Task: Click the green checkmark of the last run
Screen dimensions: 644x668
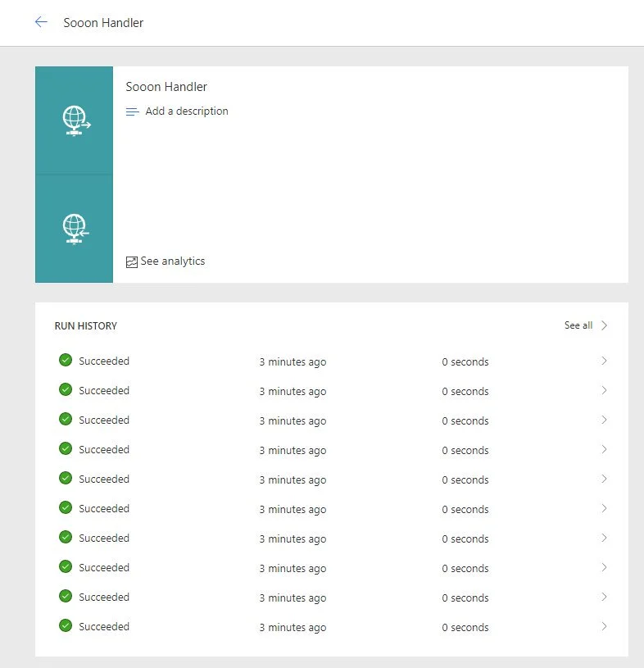Action: pos(66,626)
